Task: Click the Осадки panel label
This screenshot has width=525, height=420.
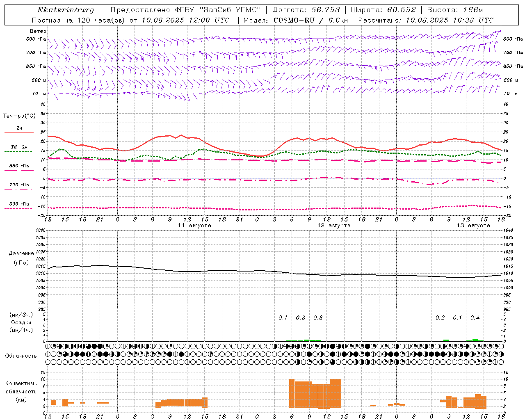Action: [21, 322]
